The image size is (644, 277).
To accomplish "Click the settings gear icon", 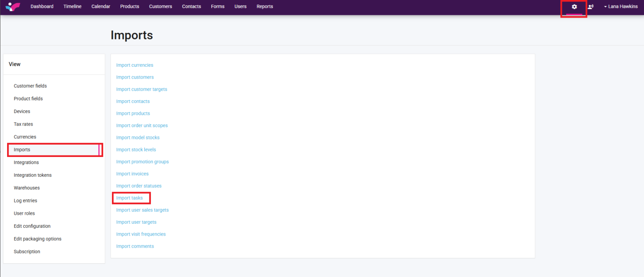I will click(x=574, y=7).
